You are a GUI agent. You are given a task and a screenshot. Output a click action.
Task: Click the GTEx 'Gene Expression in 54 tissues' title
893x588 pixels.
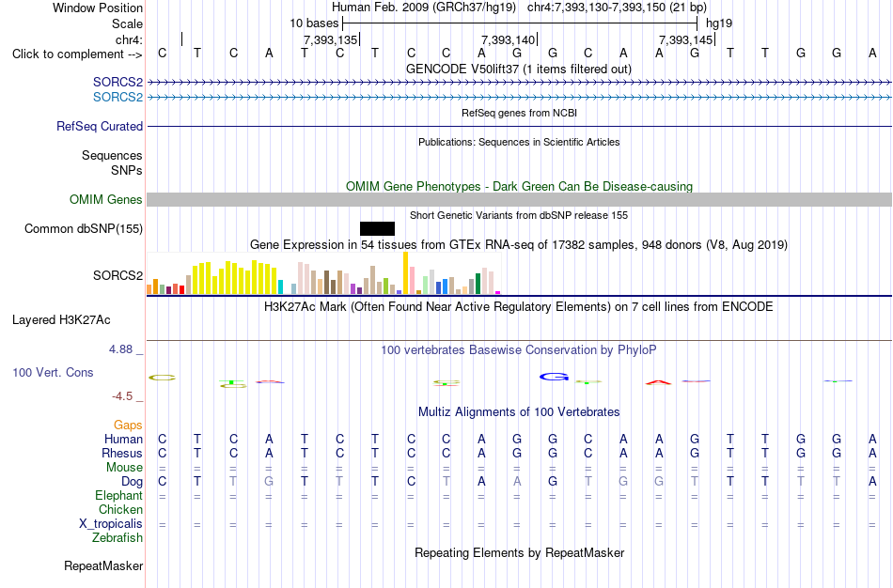(x=519, y=245)
